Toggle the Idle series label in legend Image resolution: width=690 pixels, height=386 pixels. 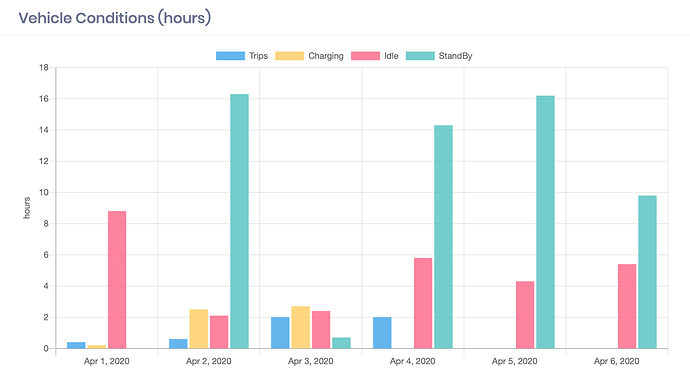click(x=391, y=56)
